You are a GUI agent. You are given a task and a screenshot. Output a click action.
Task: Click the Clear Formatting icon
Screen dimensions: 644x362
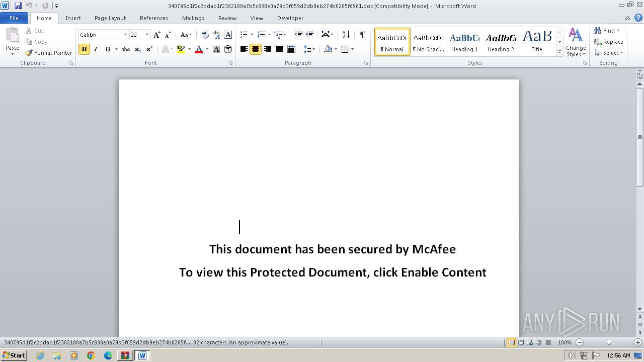204,35
